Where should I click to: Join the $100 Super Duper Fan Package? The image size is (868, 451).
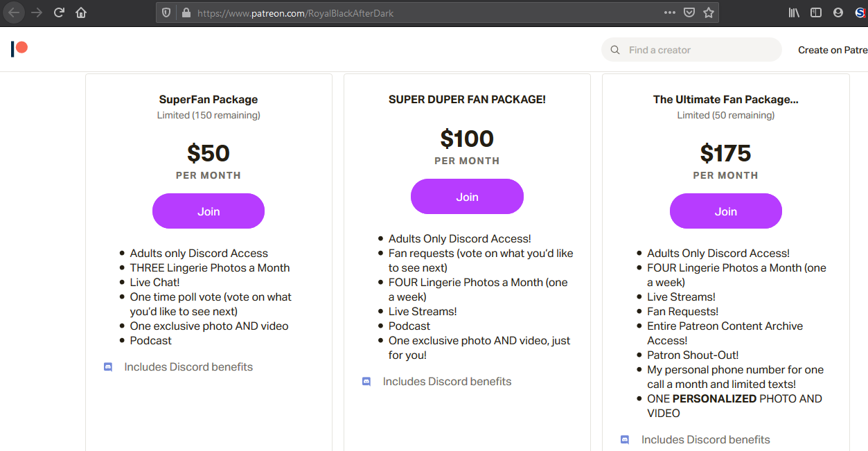point(467,197)
